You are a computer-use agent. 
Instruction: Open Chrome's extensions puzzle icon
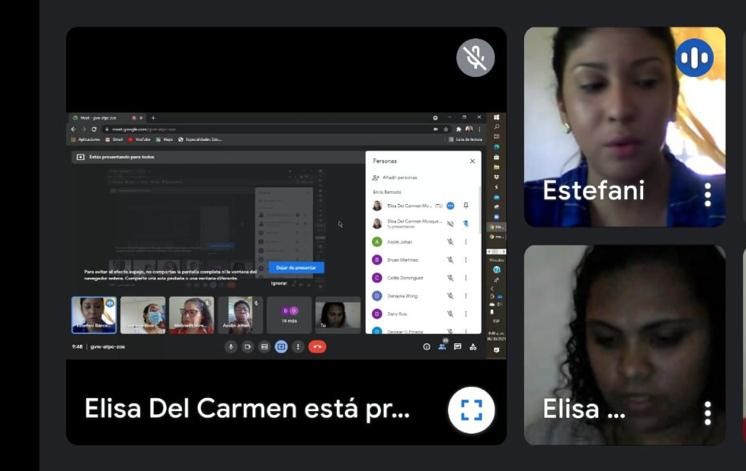[x=459, y=129]
